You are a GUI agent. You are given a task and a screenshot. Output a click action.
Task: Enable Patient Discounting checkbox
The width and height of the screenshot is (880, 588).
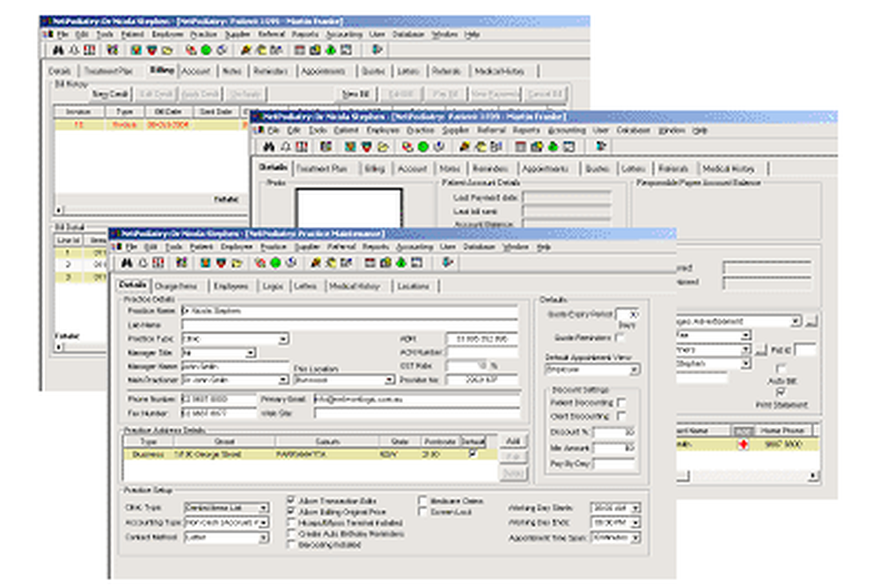tap(621, 402)
